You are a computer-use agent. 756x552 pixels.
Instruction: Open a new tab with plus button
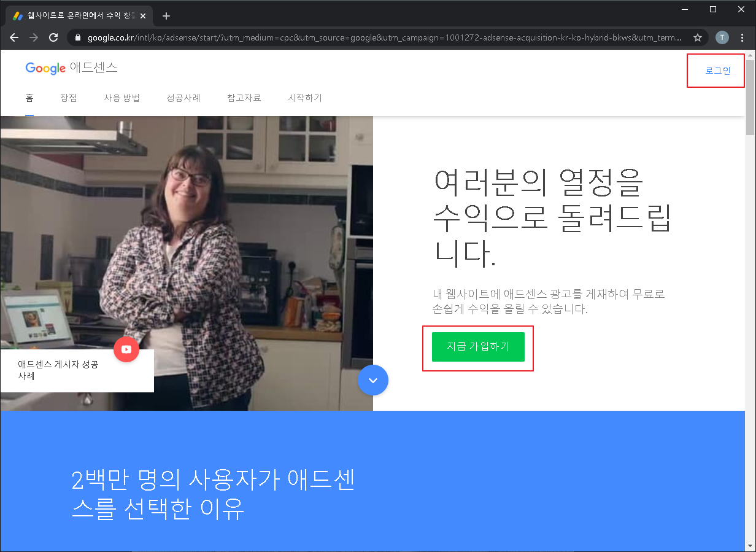click(x=166, y=16)
